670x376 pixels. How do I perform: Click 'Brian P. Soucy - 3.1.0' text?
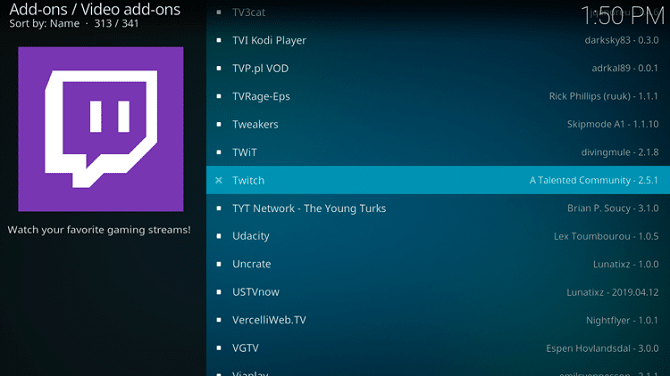click(x=613, y=208)
